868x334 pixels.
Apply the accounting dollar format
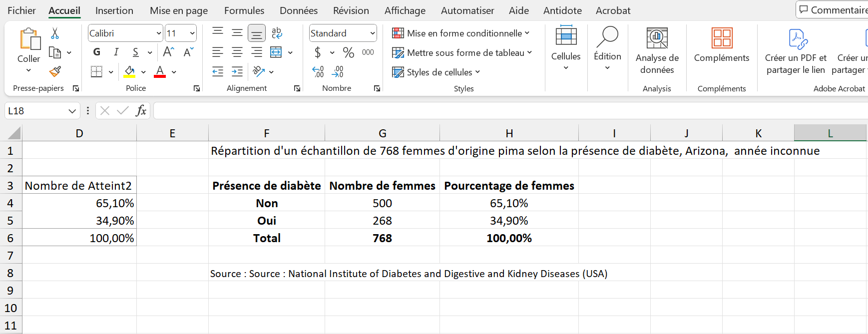click(x=318, y=52)
